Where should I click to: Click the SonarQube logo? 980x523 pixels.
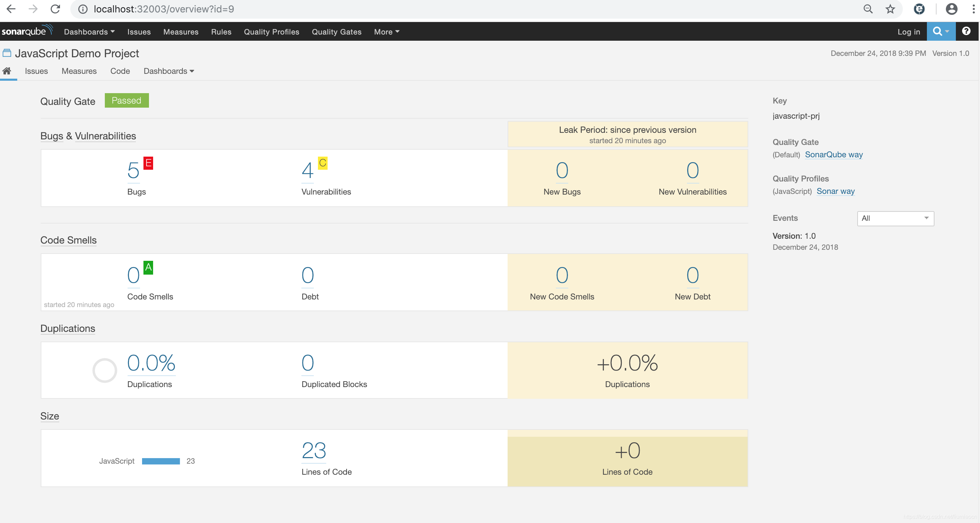27,31
